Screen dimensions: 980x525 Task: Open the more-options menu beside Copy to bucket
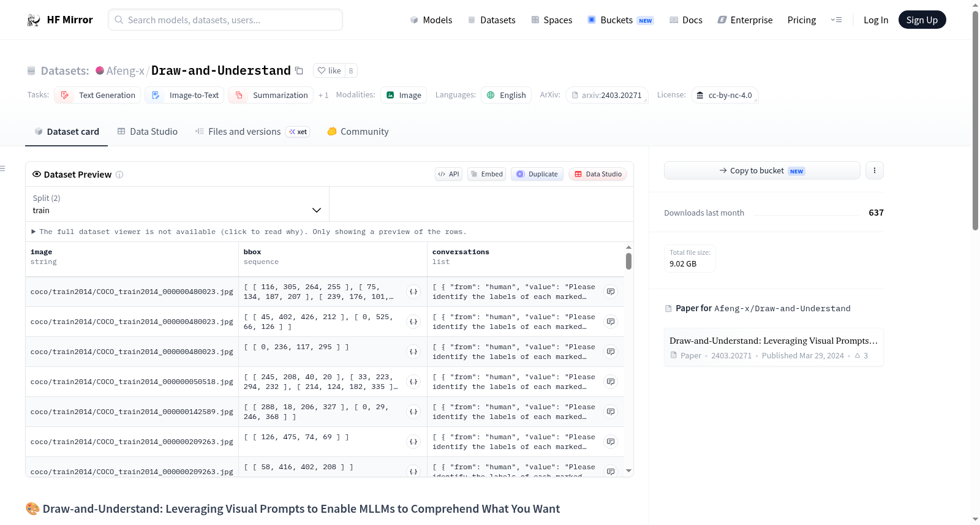[x=875, y=170]
